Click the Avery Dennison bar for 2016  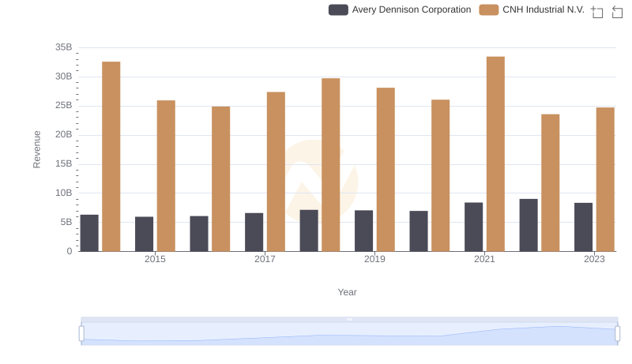(199, 234)
